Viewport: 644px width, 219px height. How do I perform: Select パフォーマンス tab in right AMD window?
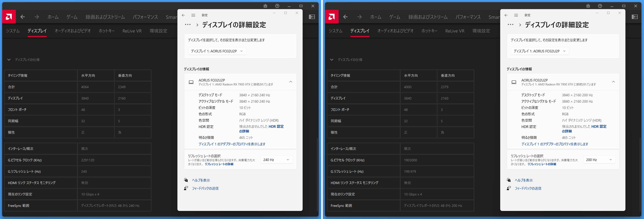(x=468, y=17)
